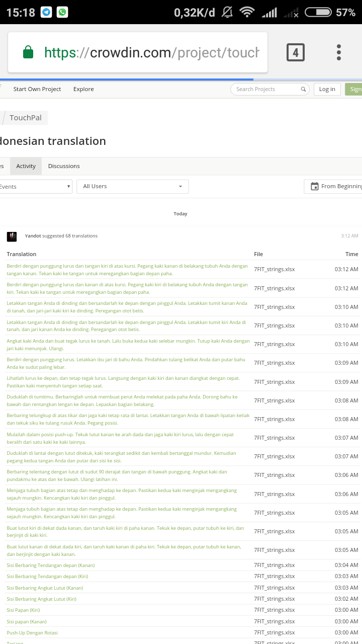This screenshot has width=362, height=644.
Task: Open 'Sisi Berbaring Tendangan depan (Kanan)' translation
Action: (51, 565)
